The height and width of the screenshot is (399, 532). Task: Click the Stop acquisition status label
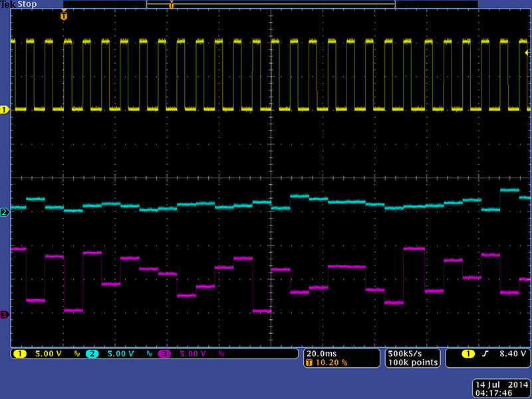(x=27, y=5)
